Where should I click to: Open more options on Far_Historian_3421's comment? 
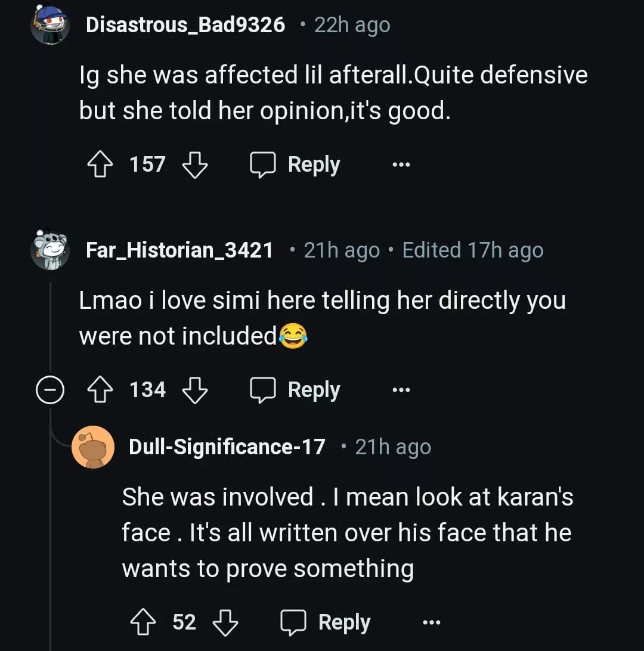(x=401, y=390)
